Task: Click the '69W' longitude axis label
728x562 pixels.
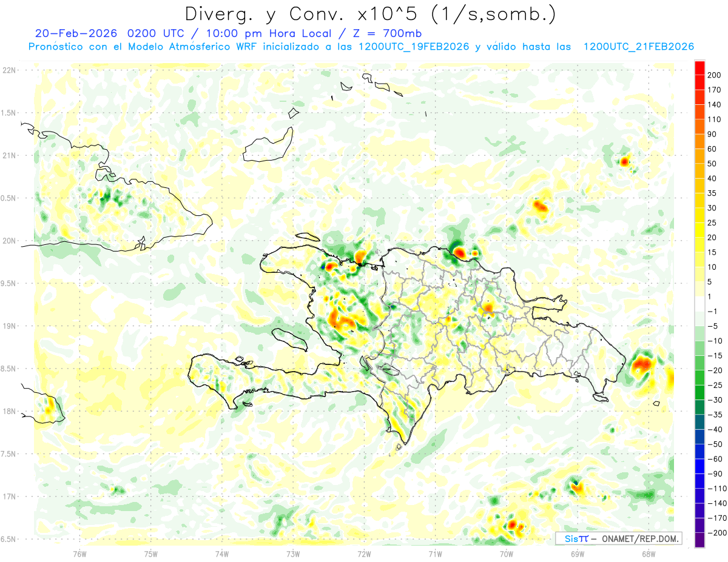Action: click(x=578, y=554)
